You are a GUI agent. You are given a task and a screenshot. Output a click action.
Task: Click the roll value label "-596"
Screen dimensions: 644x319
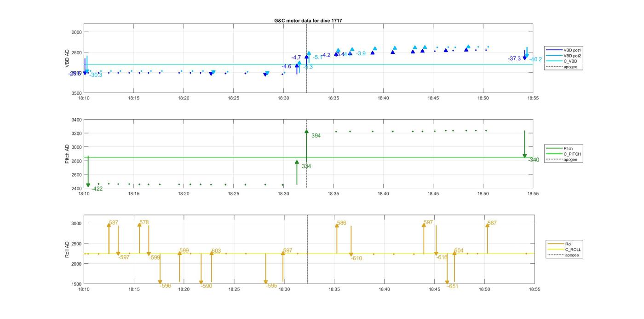[x=166, y=286]
